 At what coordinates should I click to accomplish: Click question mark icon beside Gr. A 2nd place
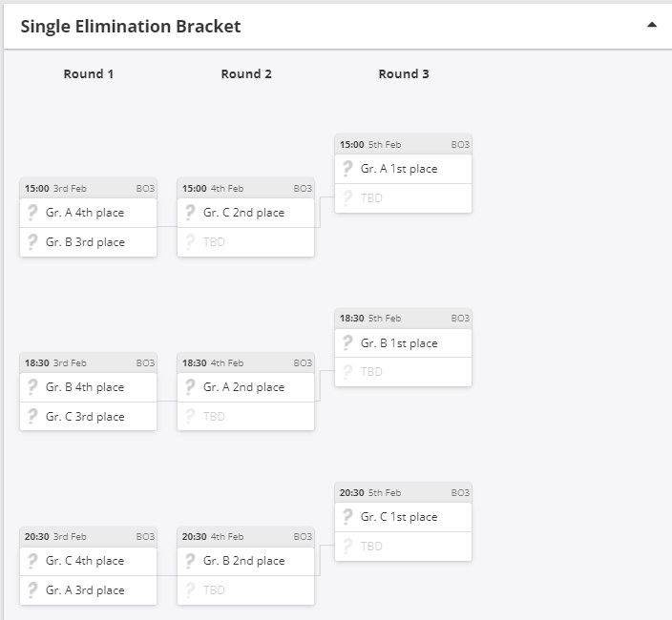pos(190,387)
